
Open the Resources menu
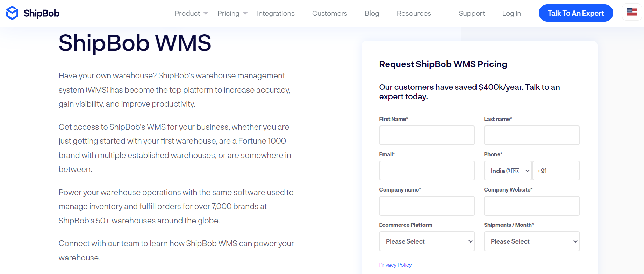(x=414, y=13)
